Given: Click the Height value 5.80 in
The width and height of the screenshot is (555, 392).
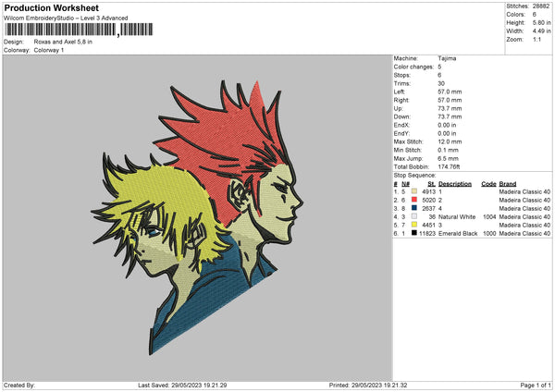Looking at the screenshot, I should 541,22.
